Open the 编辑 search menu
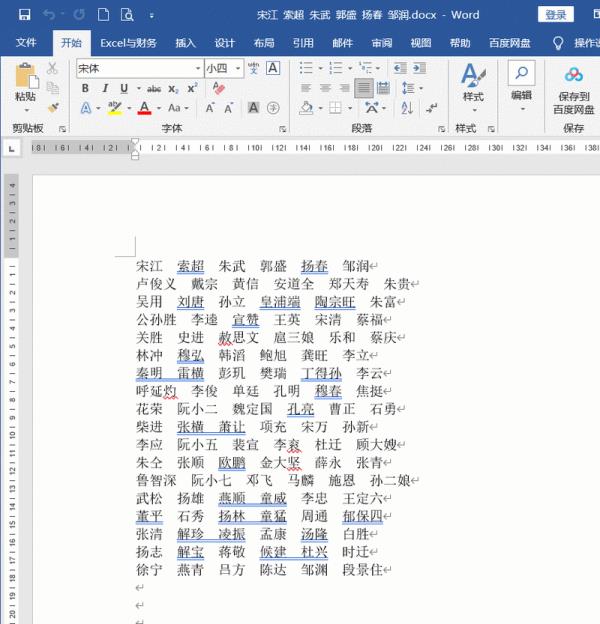 tap(521, 86)
